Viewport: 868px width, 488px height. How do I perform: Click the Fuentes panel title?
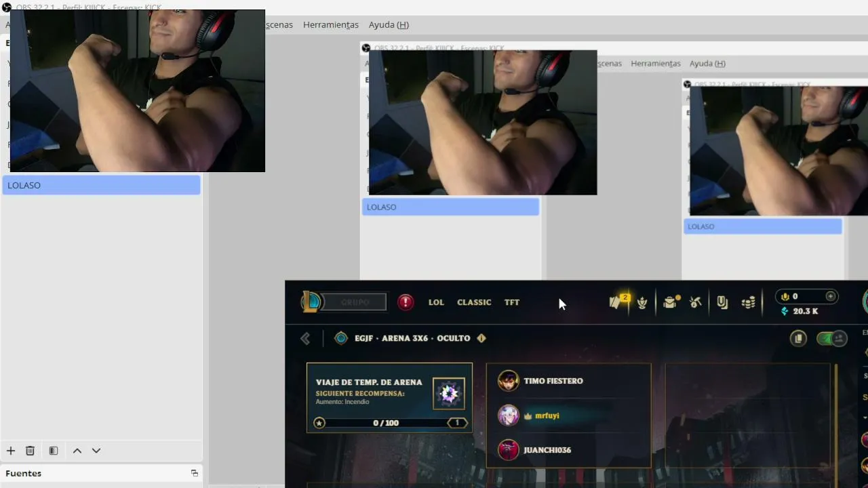coord(24,473)
